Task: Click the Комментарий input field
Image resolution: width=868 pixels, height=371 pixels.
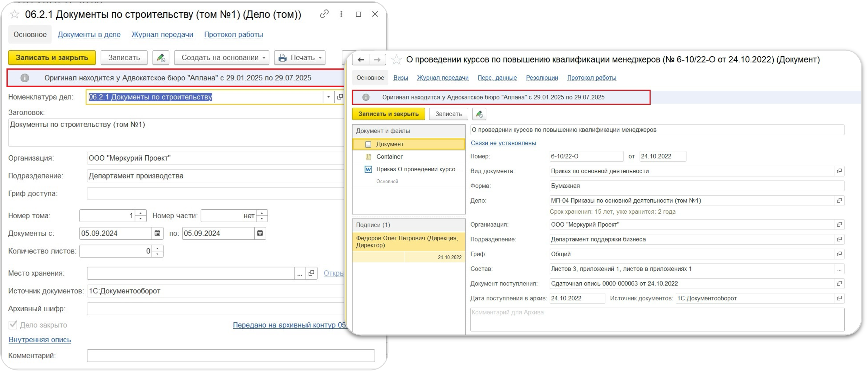Action: coord(231,356)
